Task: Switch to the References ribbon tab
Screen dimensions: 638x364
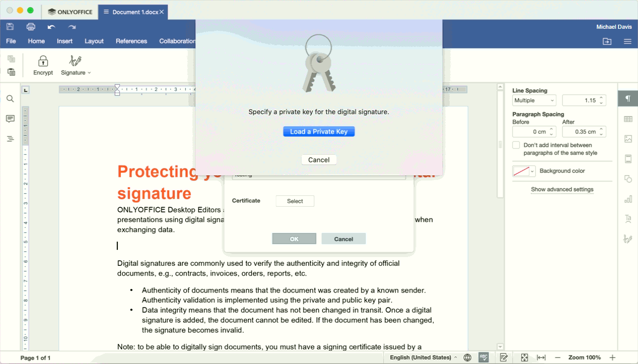Action: 131,41
